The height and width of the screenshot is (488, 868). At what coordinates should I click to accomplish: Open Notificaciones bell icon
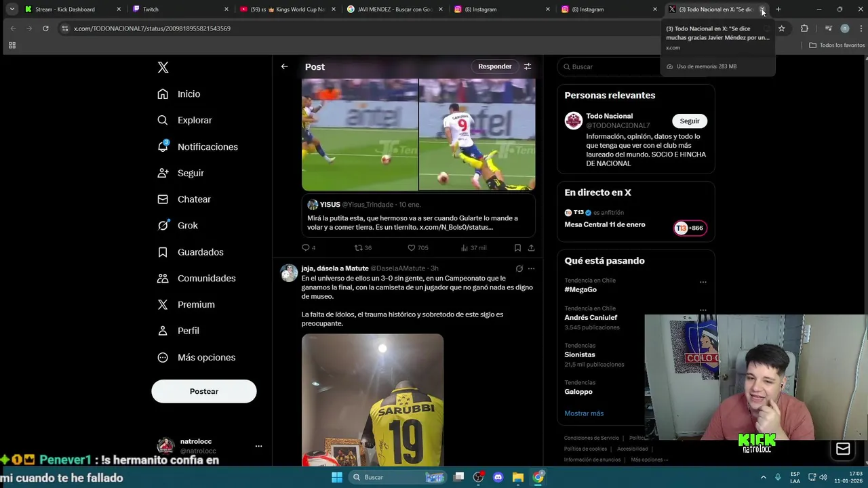pos(163,146)
